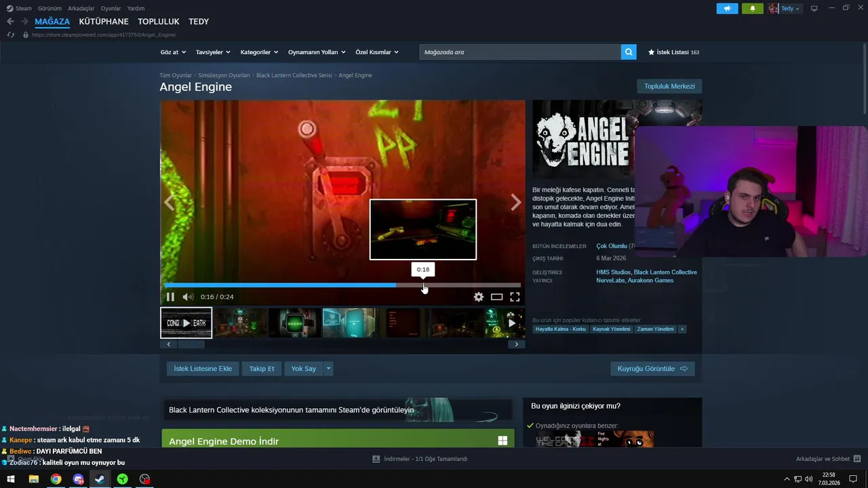Open the Yok Say dropdown arrow
The height and width of the screenshot is (488, 868).
point(328,369)
